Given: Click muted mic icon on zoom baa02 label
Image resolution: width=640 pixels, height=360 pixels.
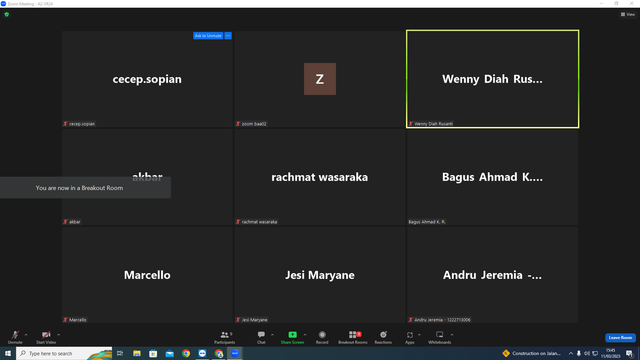Looking at the screenshot, I should click(x=238, y=124).
